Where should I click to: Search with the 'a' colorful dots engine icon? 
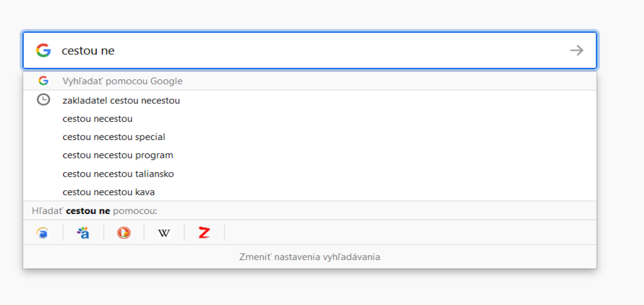[83, 233]
